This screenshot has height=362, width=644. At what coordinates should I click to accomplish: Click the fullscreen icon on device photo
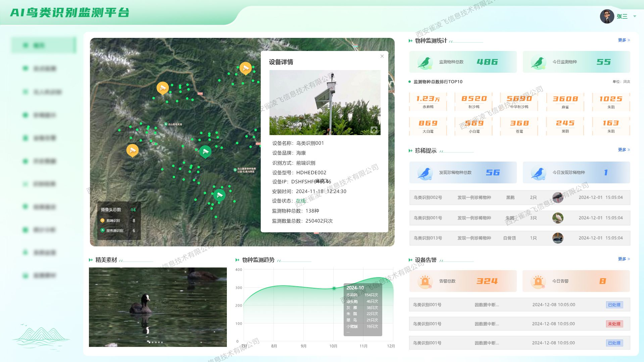[x=374, y=130]
